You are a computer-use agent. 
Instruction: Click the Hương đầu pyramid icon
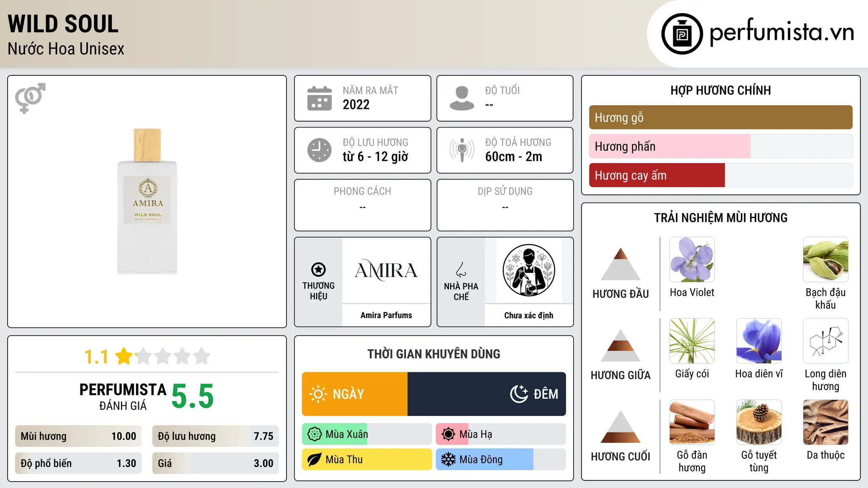pos(620,264)
